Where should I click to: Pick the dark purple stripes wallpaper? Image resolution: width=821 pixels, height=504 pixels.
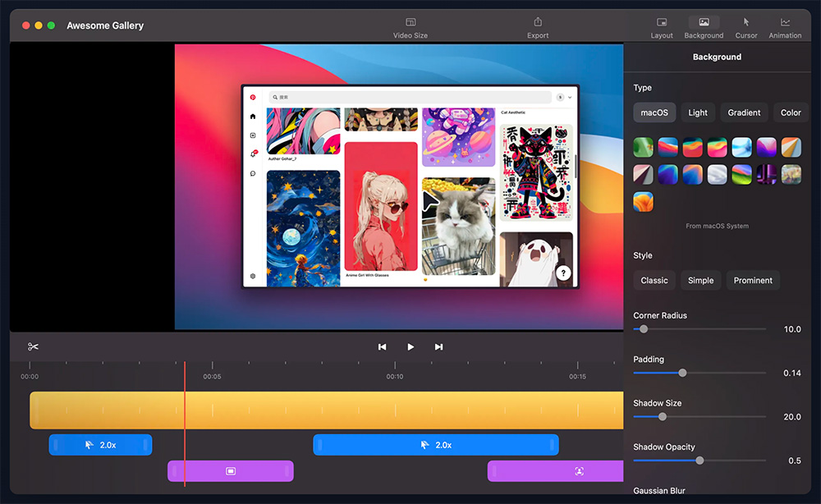click(x=767, y=175)
